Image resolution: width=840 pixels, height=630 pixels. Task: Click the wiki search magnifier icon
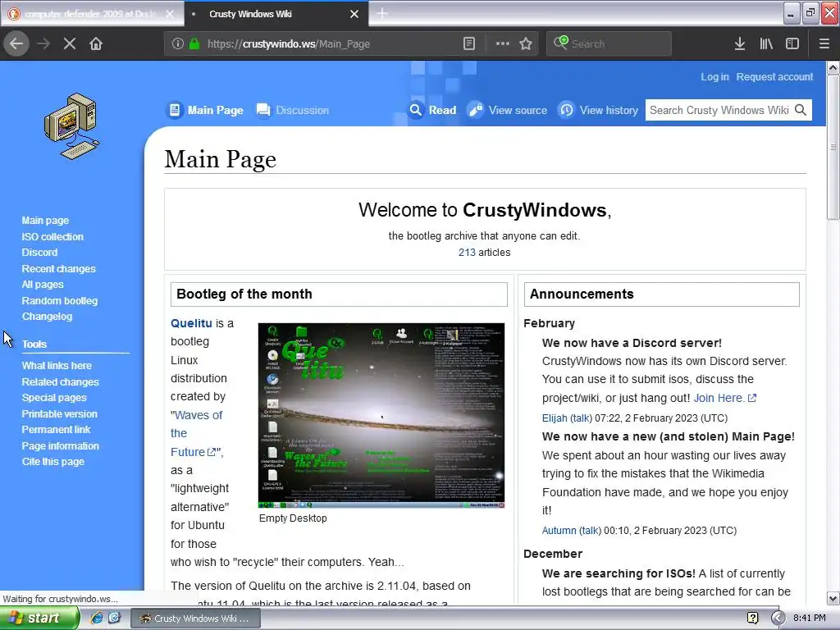click(x=801, y=110)
